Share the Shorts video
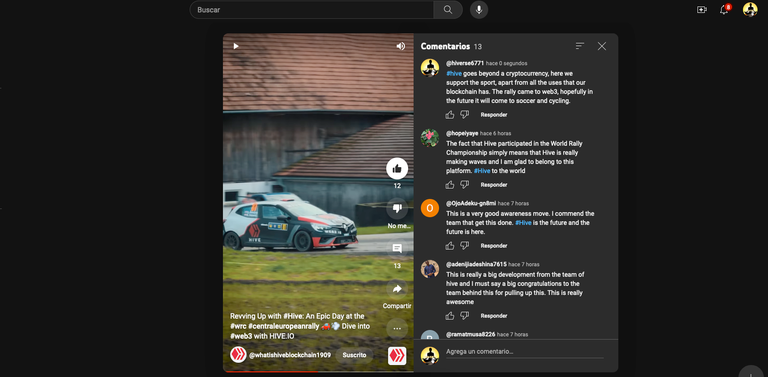 (397, 289)
